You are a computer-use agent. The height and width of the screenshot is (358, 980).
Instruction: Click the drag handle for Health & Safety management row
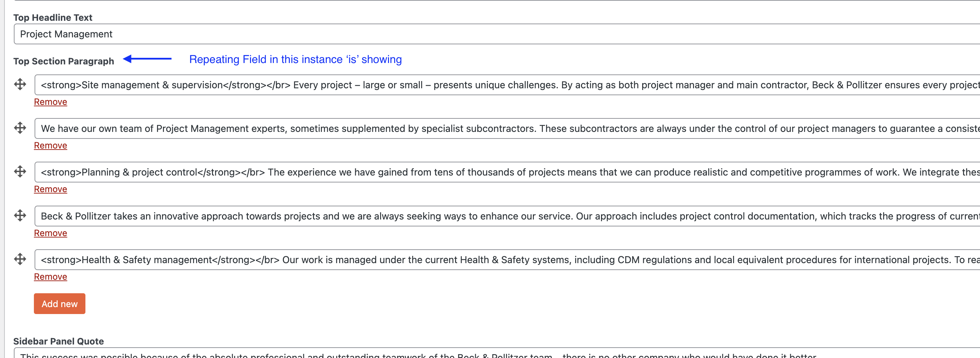(20, 259)
